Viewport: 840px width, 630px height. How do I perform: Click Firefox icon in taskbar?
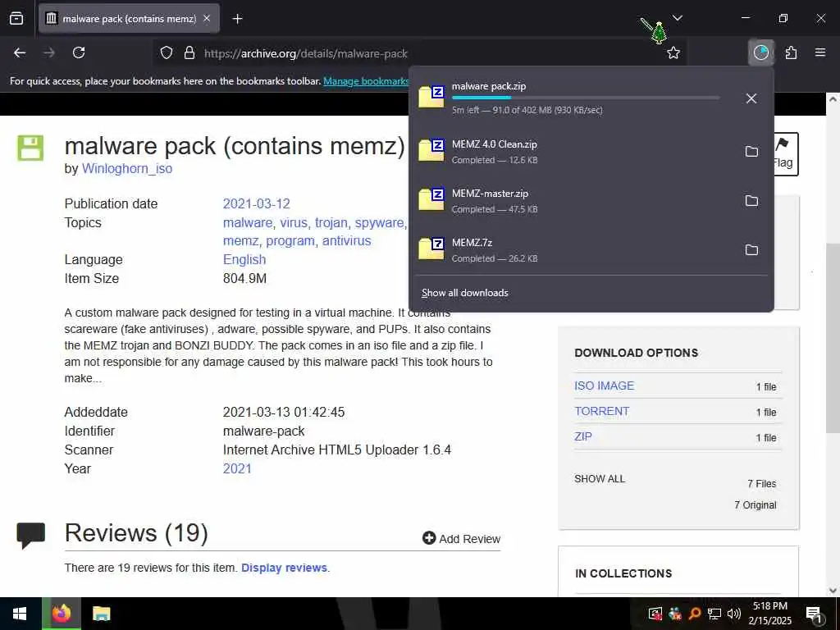click(62, 614)
